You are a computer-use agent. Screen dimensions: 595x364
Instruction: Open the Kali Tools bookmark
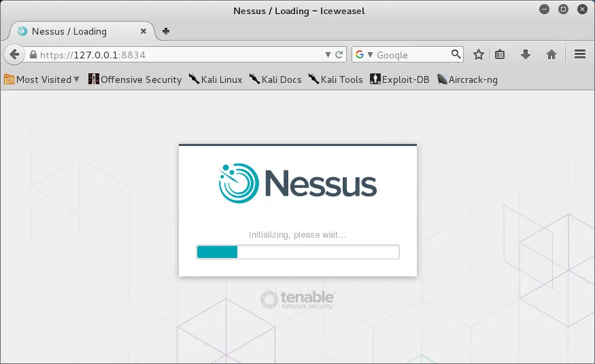(x=335, y=79)
